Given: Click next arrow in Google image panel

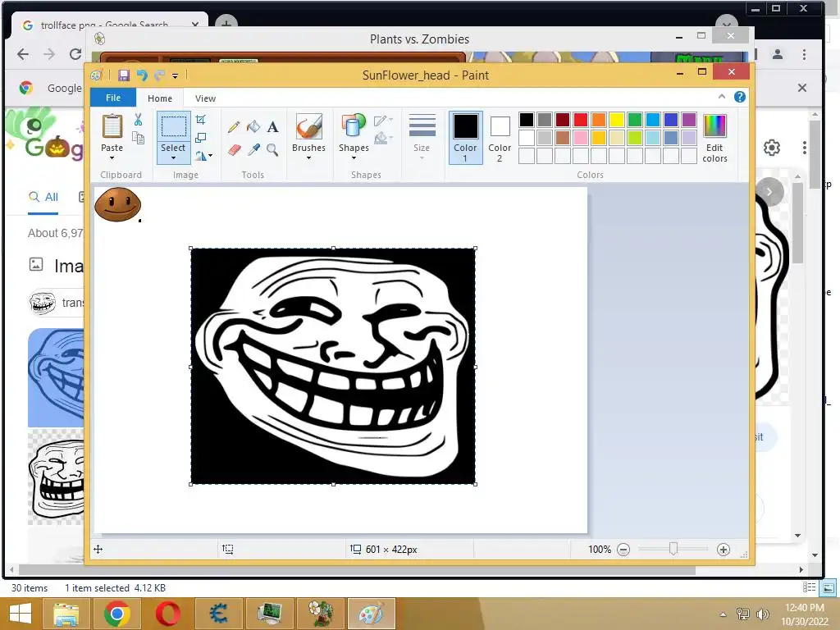Looking at the screenshot, I should 769,192.
